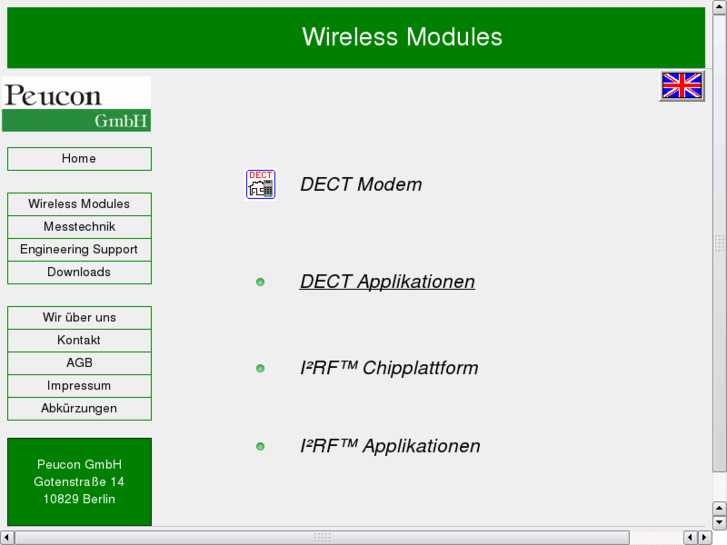Click the Peucon GmbH Berlin address box
The width and height of the screenshot is (727, 545).
coord(79,482)
